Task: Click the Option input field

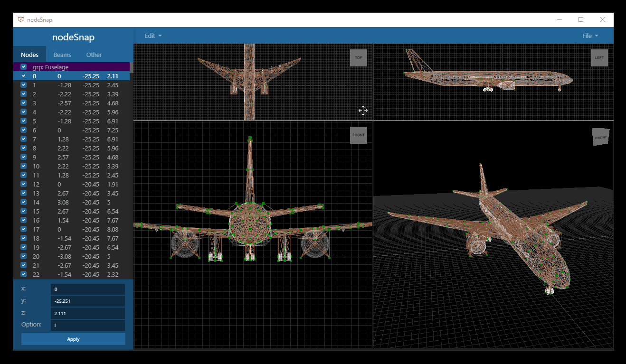Action: tap(87, 325)
